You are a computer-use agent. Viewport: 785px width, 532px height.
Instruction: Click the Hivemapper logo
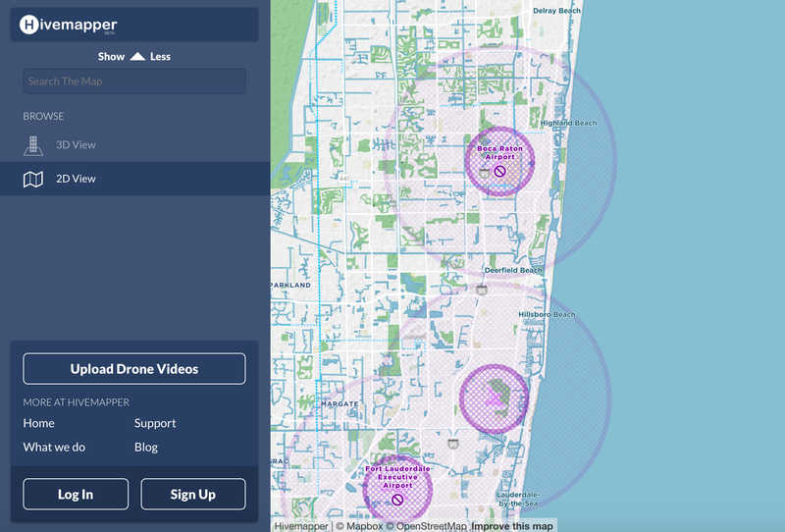(68, 25)
